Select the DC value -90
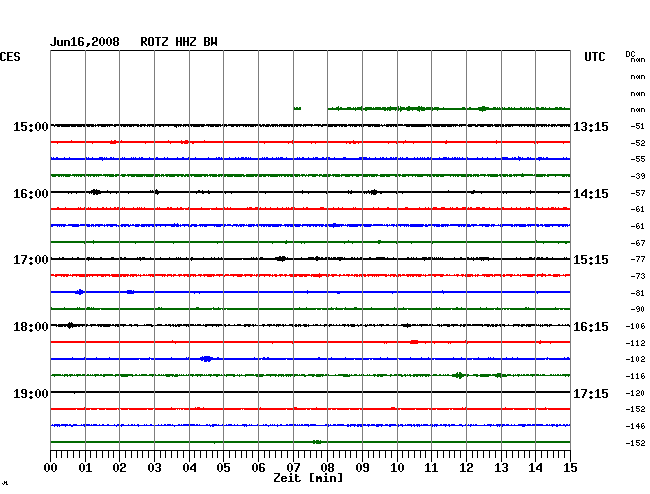Screen dimensions: 650x494 (x=638, y=309)
